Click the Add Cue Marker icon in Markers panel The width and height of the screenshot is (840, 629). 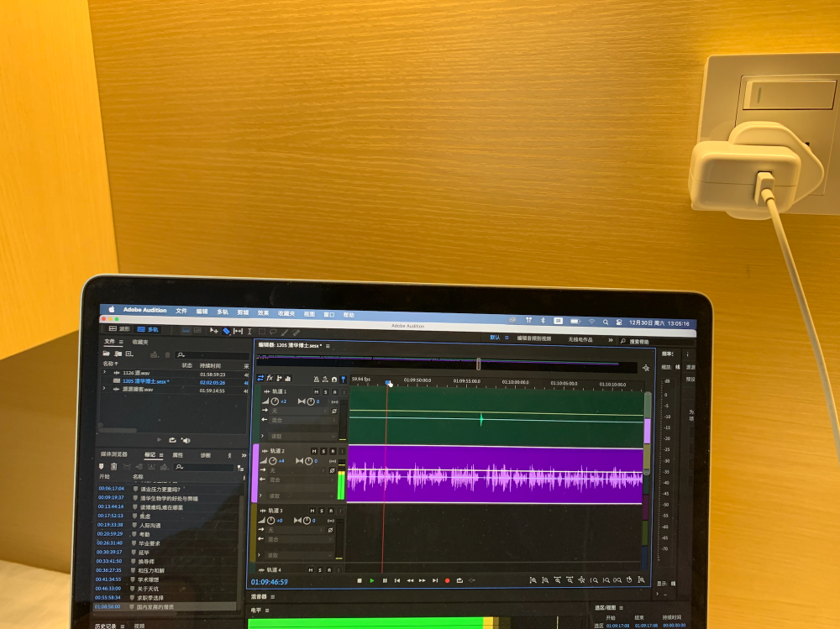point(102,467)
